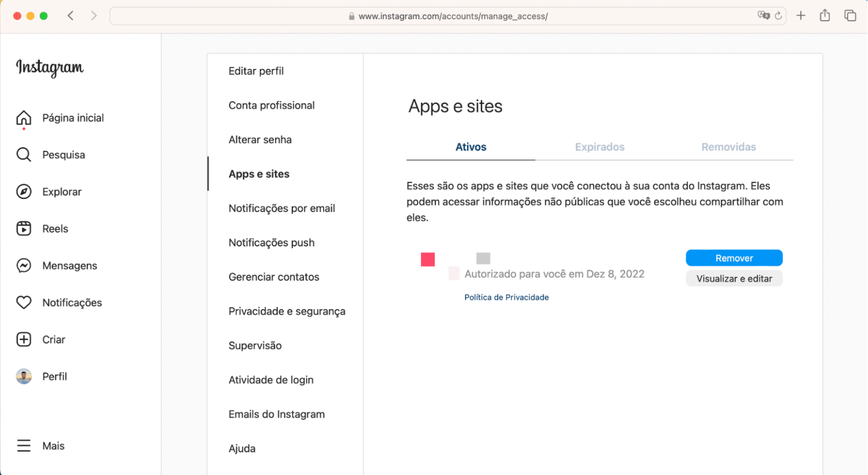Viewport: 868px width, 475px height.
Task: Open Explorar compass icon
Action: click(23, 192)
